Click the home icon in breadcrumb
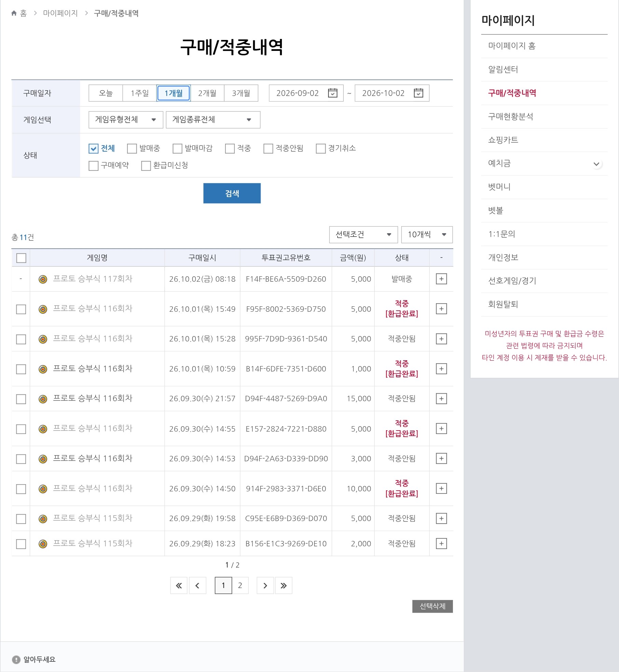This screenshot has width=619, height=672. (x=14, y=13)
